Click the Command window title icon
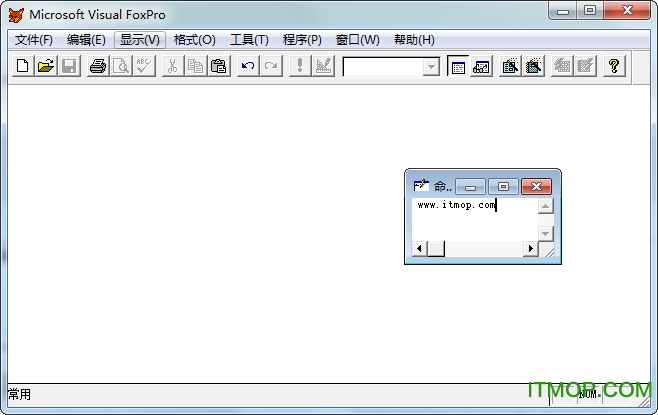Image resolution: width=658 pixels, height=415 pixels. (420, 185)
